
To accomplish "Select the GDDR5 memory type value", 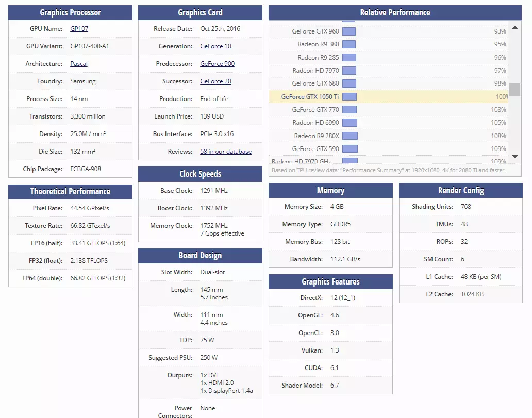I will point(340,224).
